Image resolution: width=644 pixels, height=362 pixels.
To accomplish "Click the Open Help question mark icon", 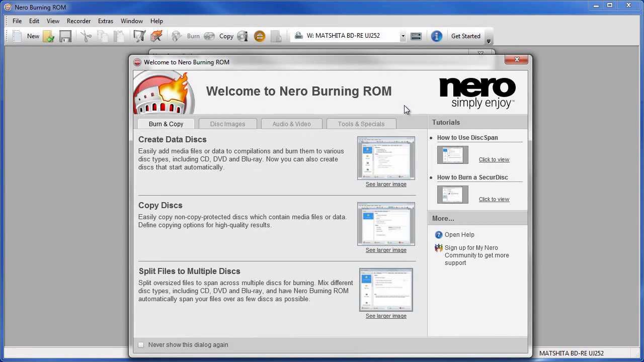I will (x=439, y=235).
